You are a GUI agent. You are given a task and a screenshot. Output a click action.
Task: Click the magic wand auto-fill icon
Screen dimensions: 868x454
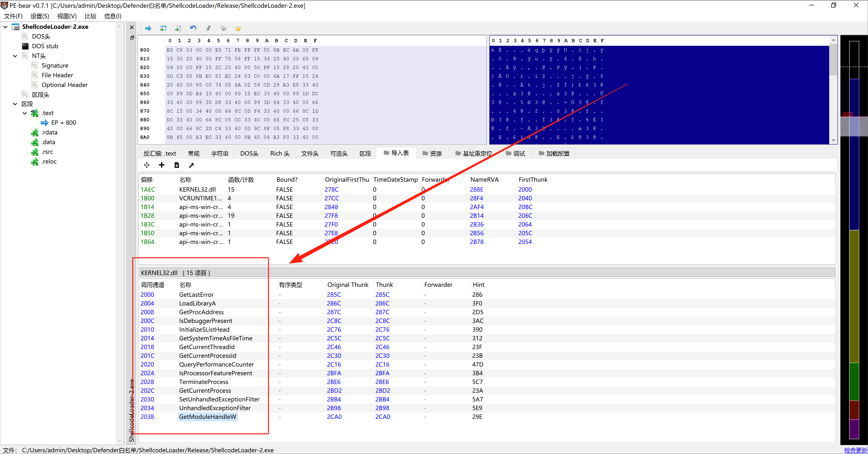point(191,165)
